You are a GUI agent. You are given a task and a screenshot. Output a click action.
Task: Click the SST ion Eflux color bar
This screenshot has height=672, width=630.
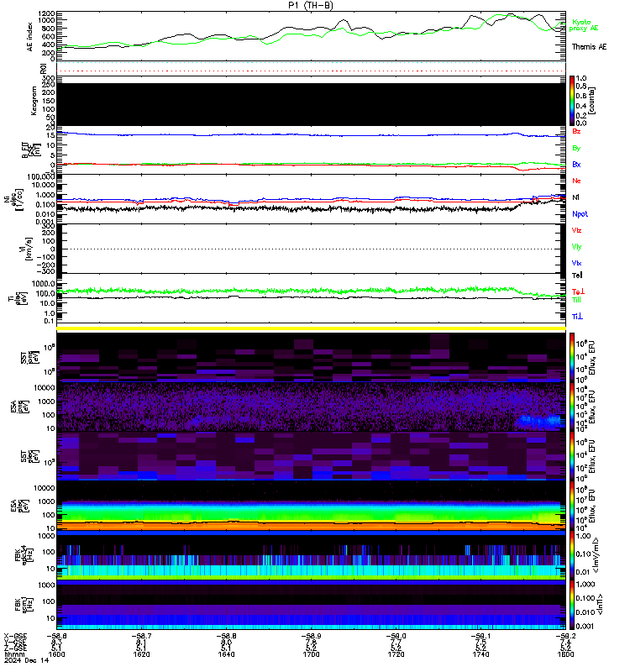[x=572, y=357]
